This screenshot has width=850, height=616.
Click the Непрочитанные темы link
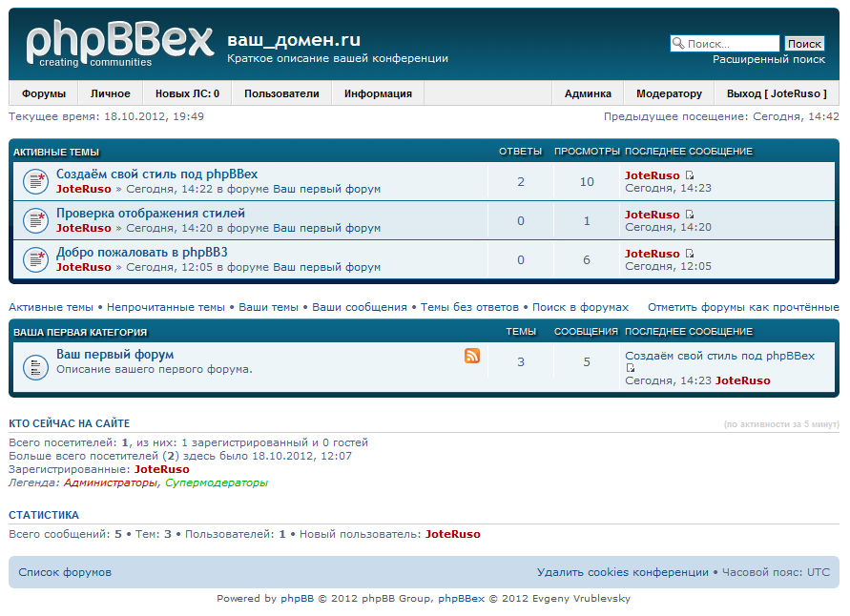166,307
